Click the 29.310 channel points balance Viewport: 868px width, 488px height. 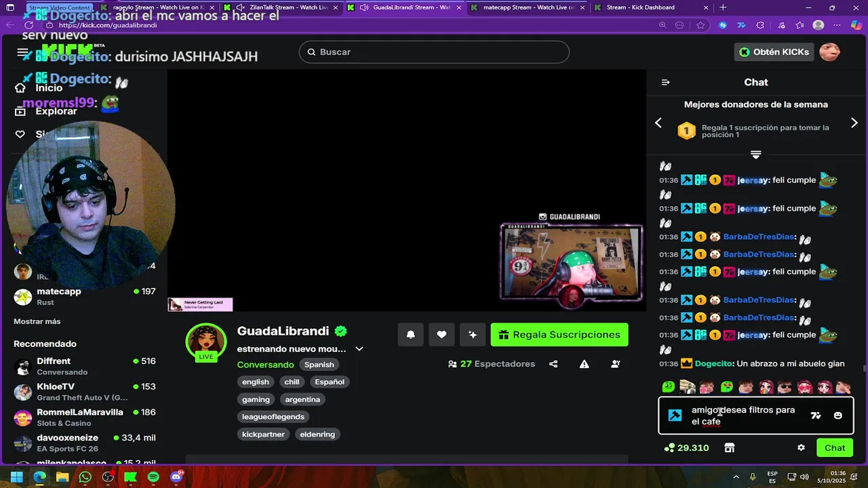pos(686,448)
